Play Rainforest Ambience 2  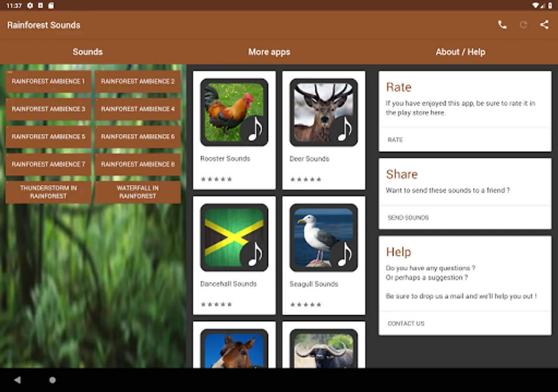pyautogui.click(x=138, y=81)
